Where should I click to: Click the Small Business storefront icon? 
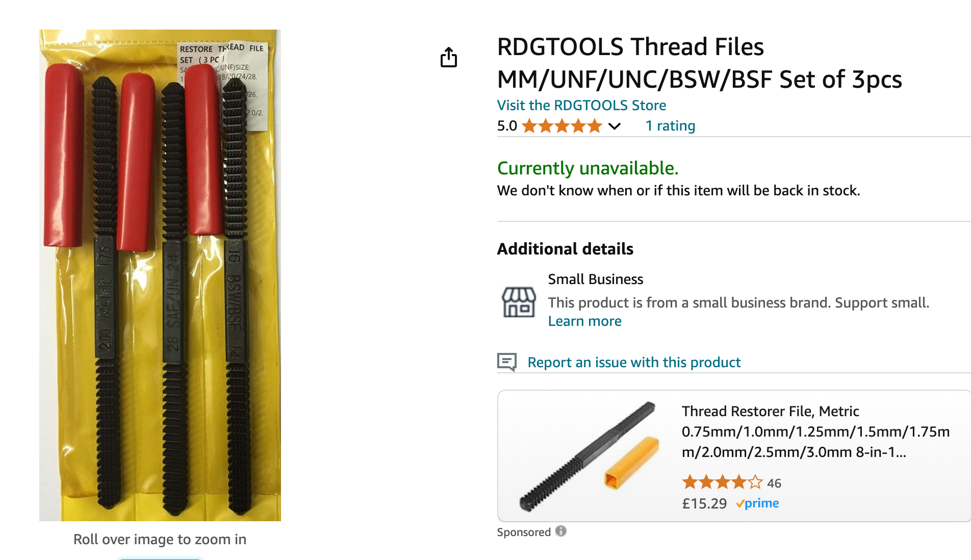[x=519, y=302]
